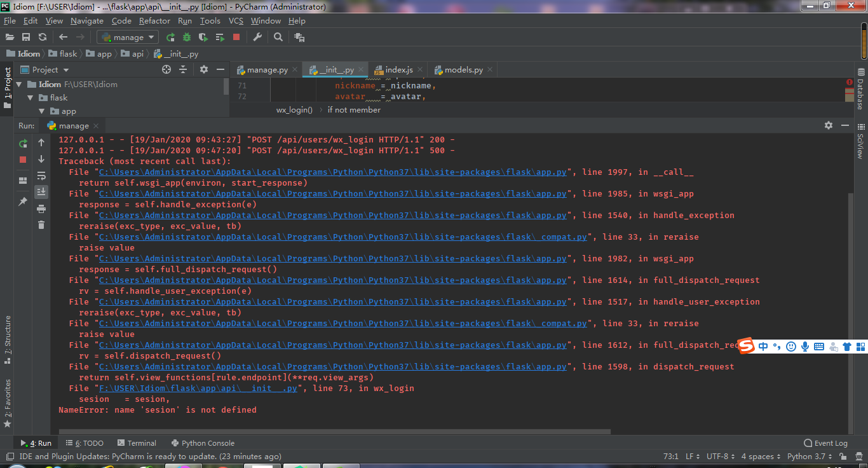Viewport: 868px width, 468px height.
Task: Collapse the Idiom root folder in the tree
Action: [x=19, y=84]
